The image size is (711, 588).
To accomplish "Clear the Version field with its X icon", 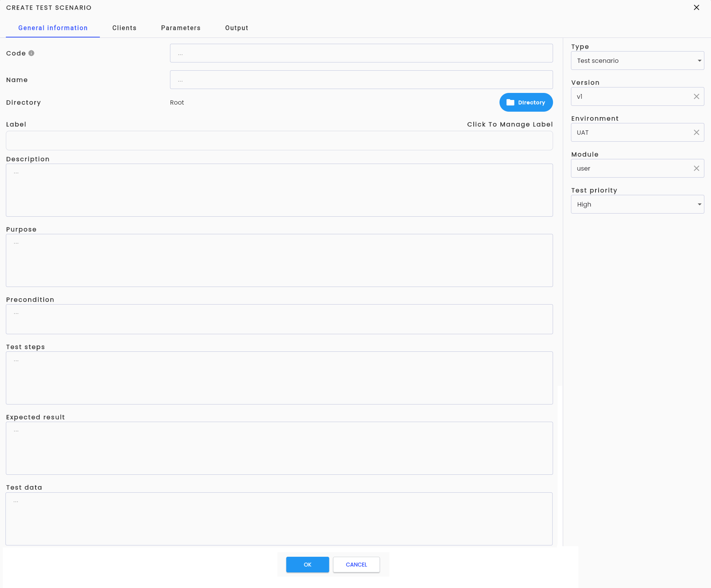I will (696, 96).
